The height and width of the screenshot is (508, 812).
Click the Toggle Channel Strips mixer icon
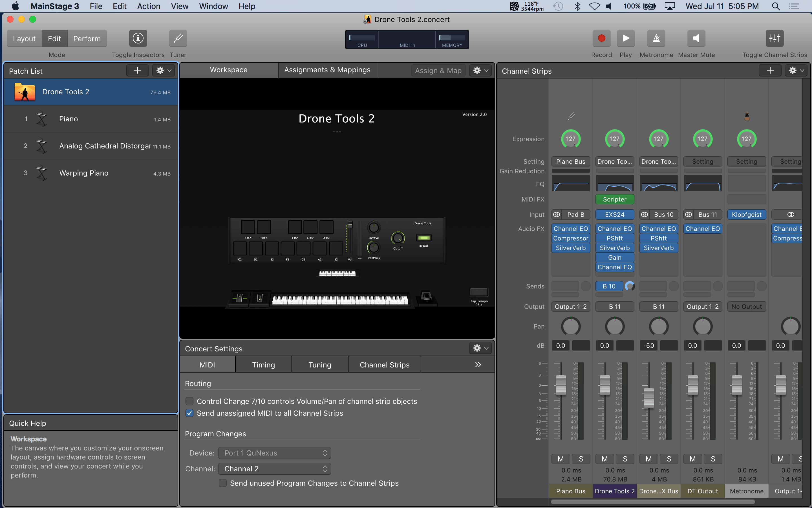point(775,38)
